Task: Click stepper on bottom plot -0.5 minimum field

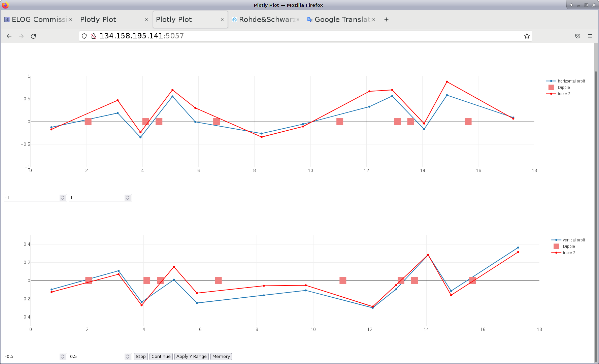Action: coord(63,357)
